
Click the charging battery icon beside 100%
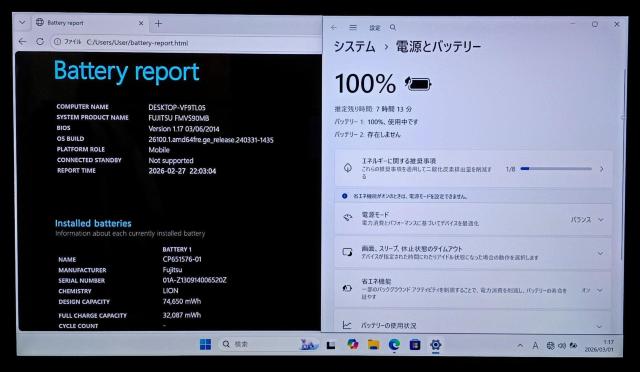coord(418,84)
